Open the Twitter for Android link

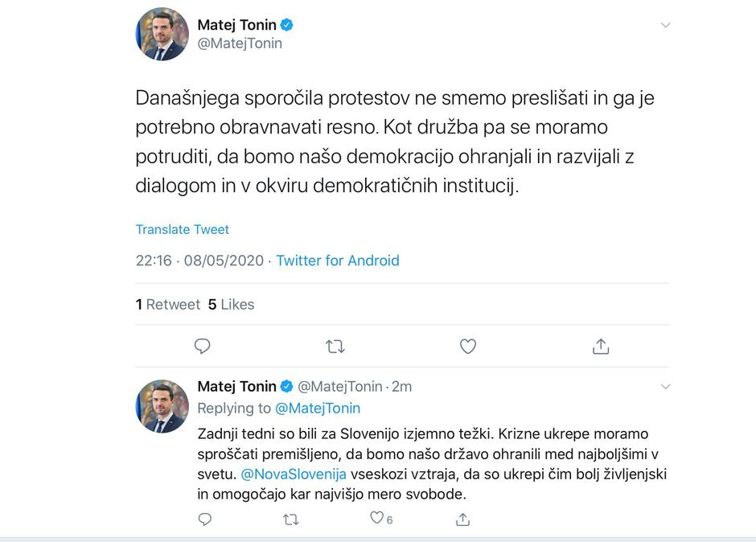(x=338, y=261)
